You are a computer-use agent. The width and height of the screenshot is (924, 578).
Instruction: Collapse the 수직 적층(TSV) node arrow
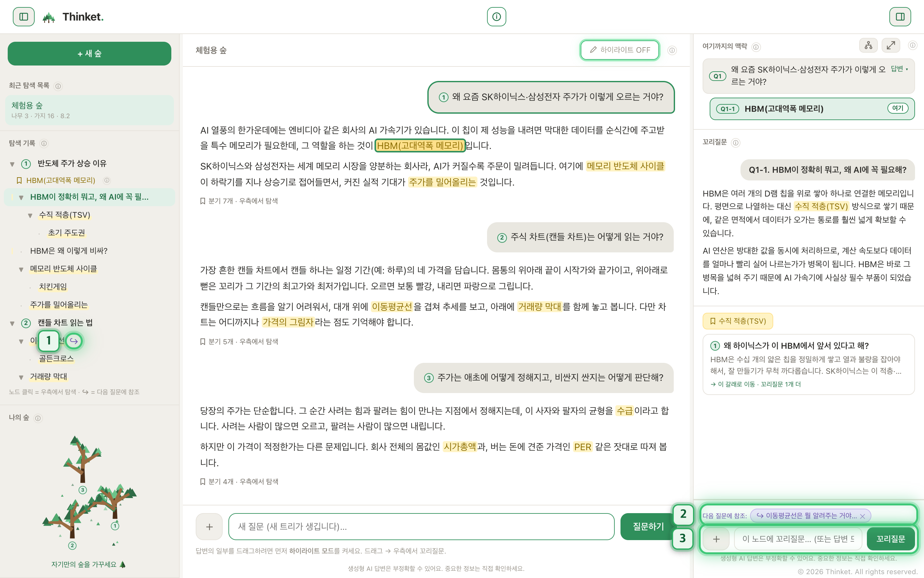[30, 215]
